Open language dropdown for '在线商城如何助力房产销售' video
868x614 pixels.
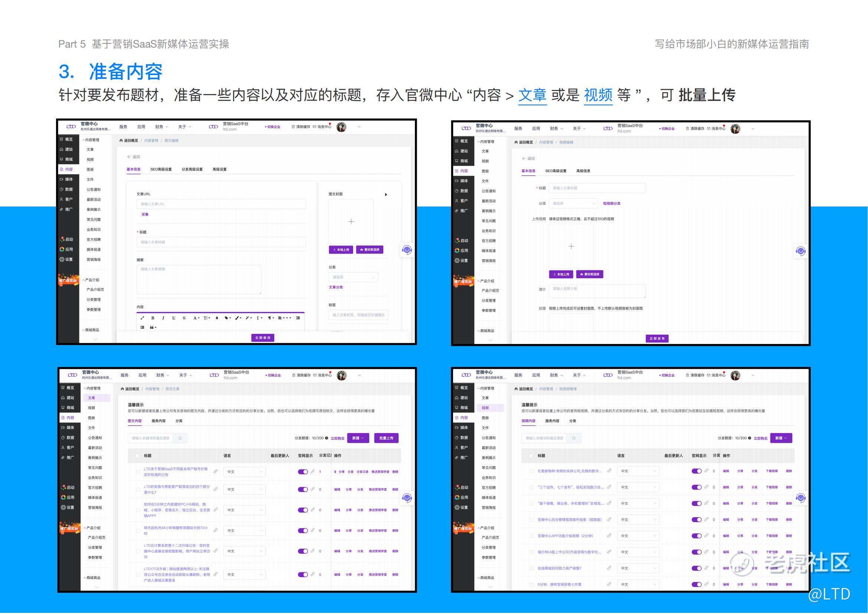click(639, 569)
